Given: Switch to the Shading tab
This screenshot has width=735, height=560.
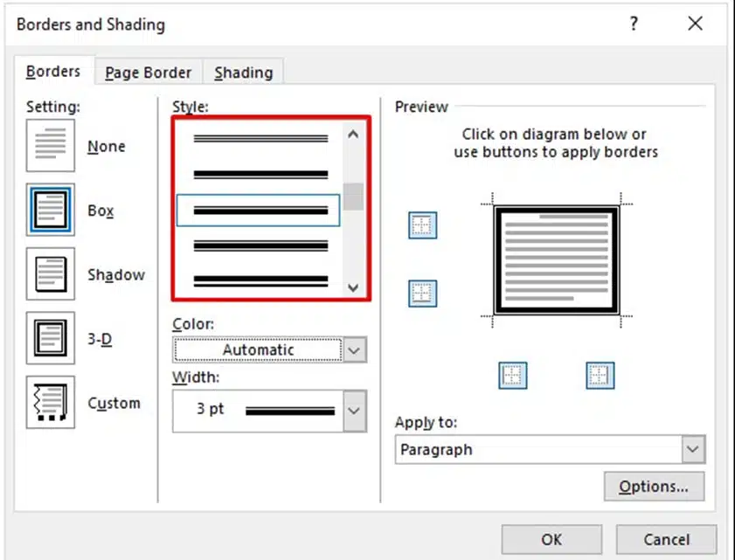Looking at the screenshot, I should pyautogui.click(x=243, y=73).
